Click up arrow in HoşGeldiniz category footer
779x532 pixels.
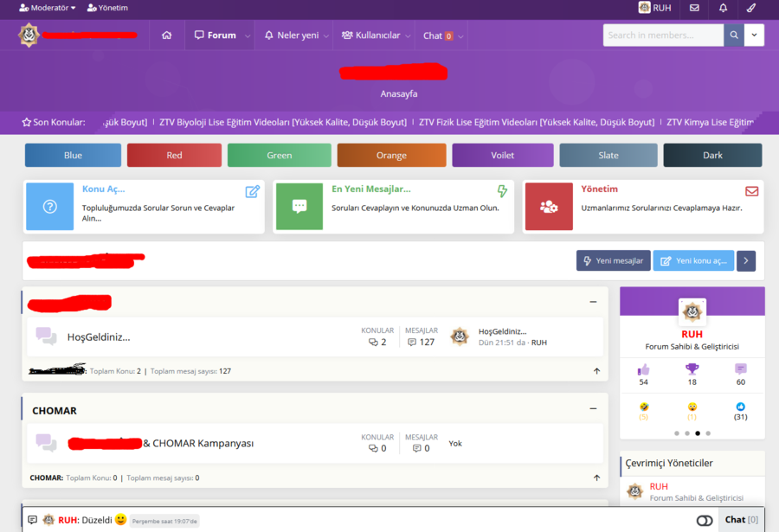point(596,371)
